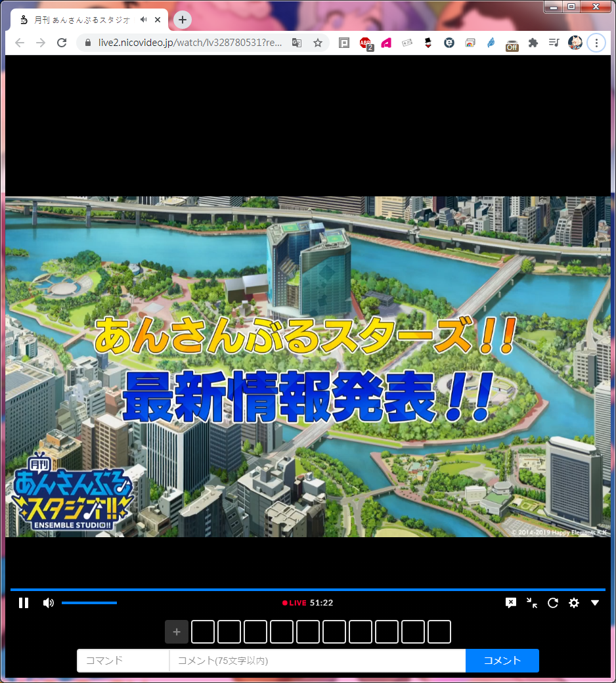Open the media controls playlist icon
616x683 pixels.
point(554,43)
